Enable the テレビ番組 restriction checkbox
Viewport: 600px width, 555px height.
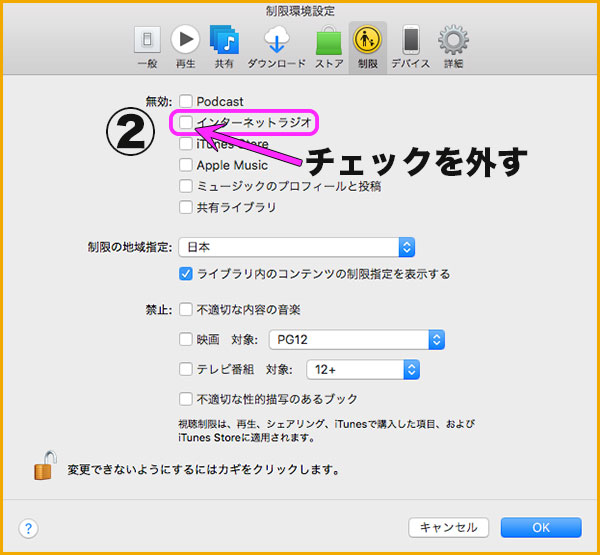coord(186,369)
